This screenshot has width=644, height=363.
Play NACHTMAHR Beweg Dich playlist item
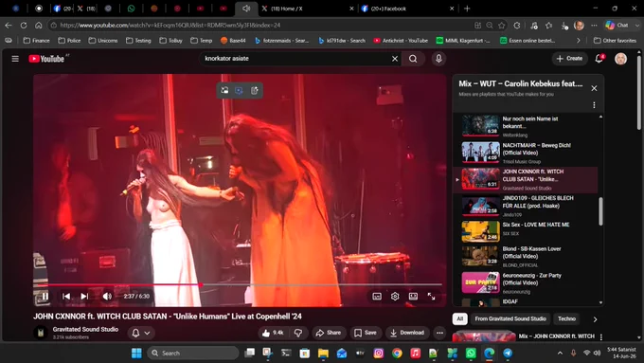[526, 153]
